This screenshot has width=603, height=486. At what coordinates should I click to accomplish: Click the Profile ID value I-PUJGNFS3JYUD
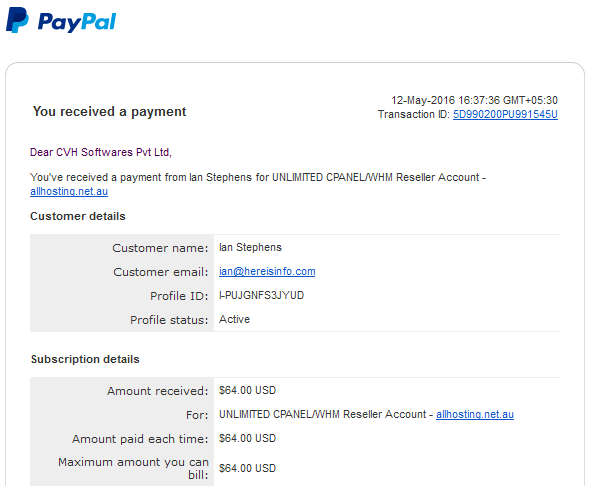tap(262, 295)
